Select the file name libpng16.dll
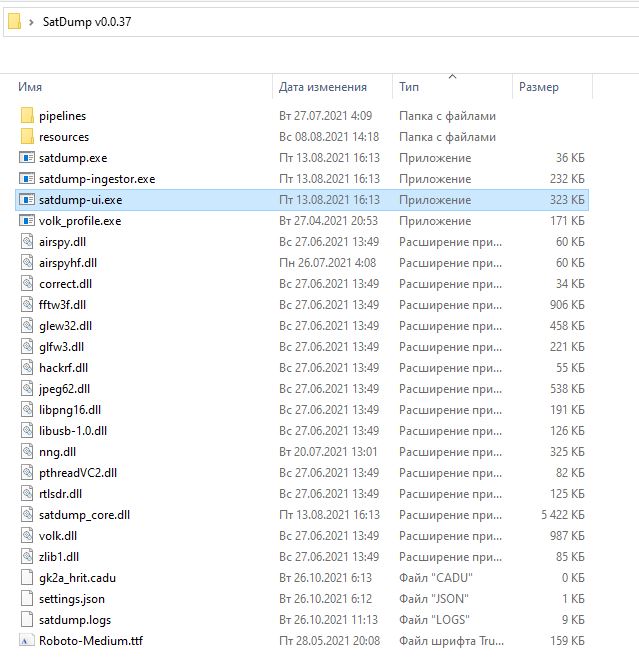 pyautogui.click(x=70, y=410)
